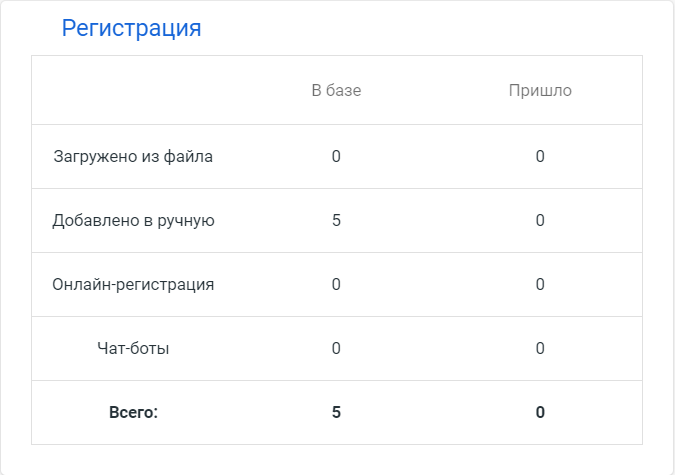
Task: Click В базе value for Загружено из файла
Action: point(336,156)
